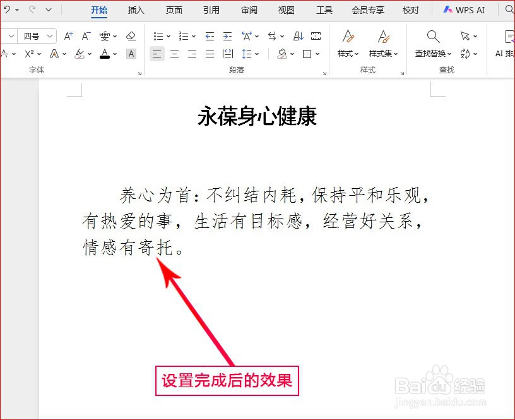Select the increase font size icon

[x=68, y=36]
